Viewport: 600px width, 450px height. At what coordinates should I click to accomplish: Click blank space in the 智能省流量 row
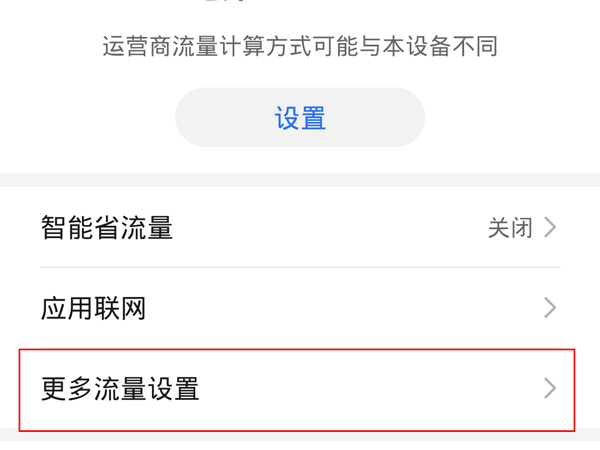coord(330,228)
